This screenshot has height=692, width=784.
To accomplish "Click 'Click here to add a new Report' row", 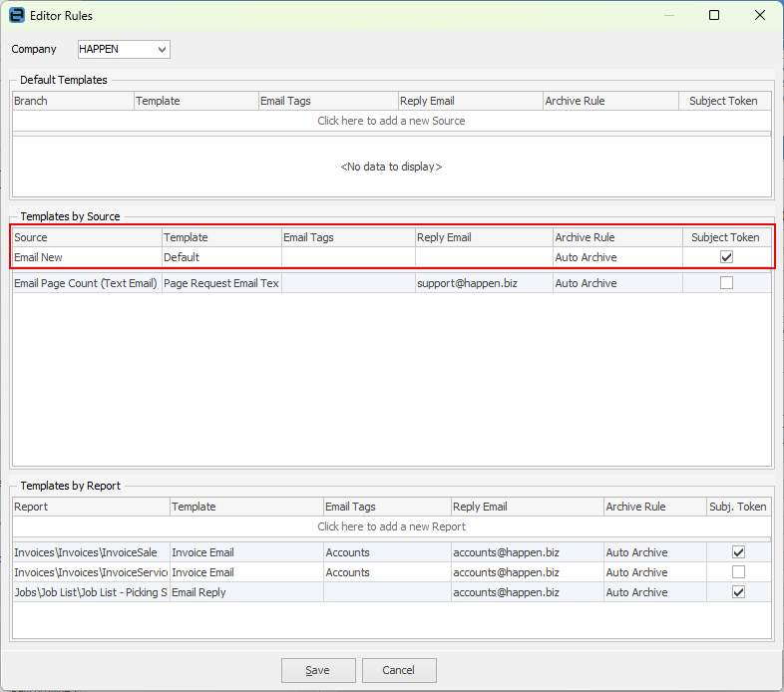I will coord(391,526).
